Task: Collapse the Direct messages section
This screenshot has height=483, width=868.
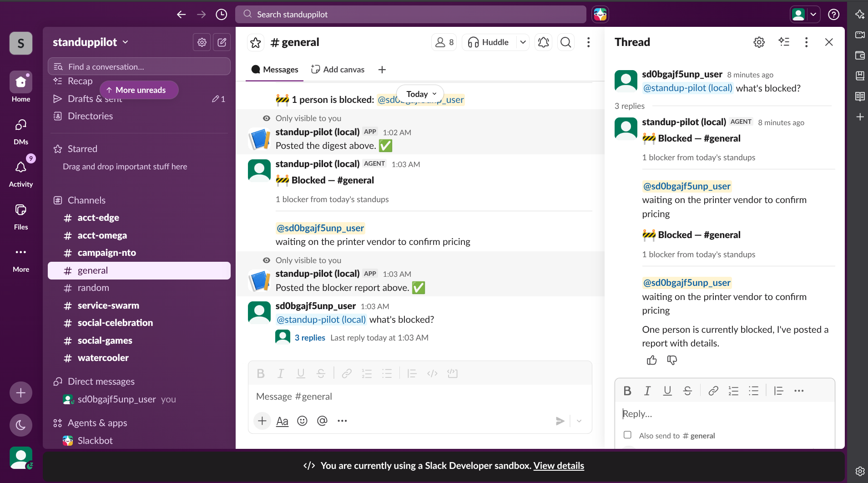Action: 101,381
